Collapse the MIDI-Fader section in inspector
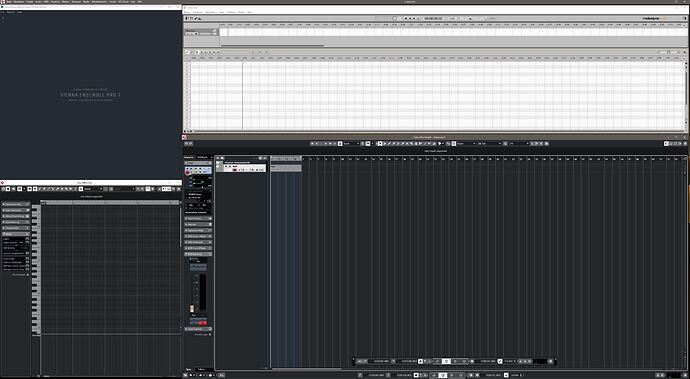This screenshot has height=379, width=690. (x=198, y=254)
